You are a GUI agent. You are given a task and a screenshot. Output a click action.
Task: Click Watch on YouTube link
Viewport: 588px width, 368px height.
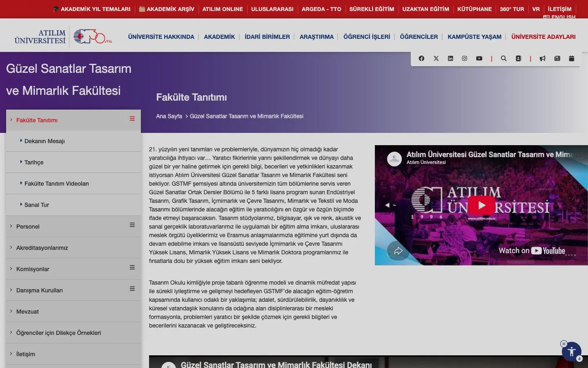point(532,251)
